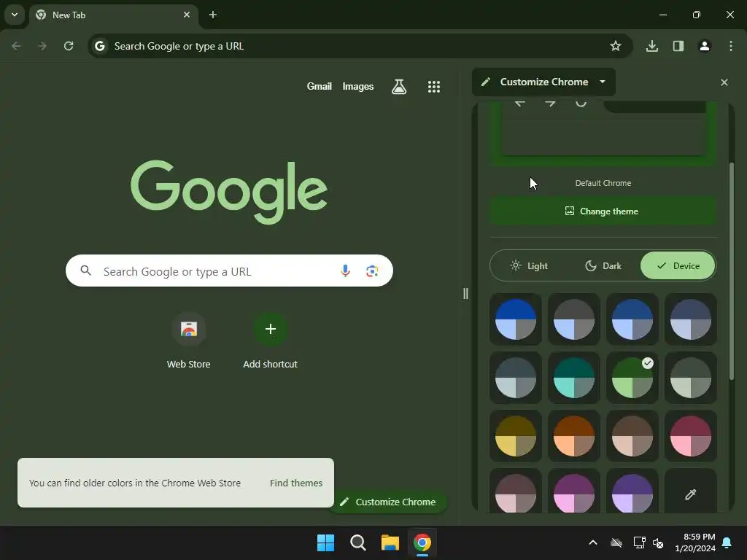747x560 pixels.
Task: Choose the teal color swatch
Action: (574, 378)
